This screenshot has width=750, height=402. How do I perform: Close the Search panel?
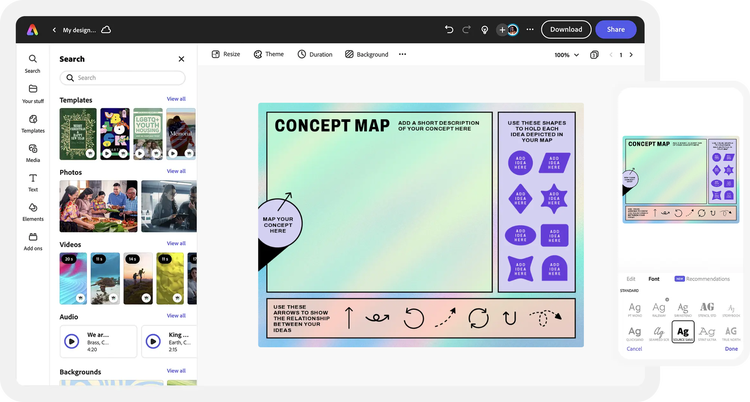pos(181,59)
